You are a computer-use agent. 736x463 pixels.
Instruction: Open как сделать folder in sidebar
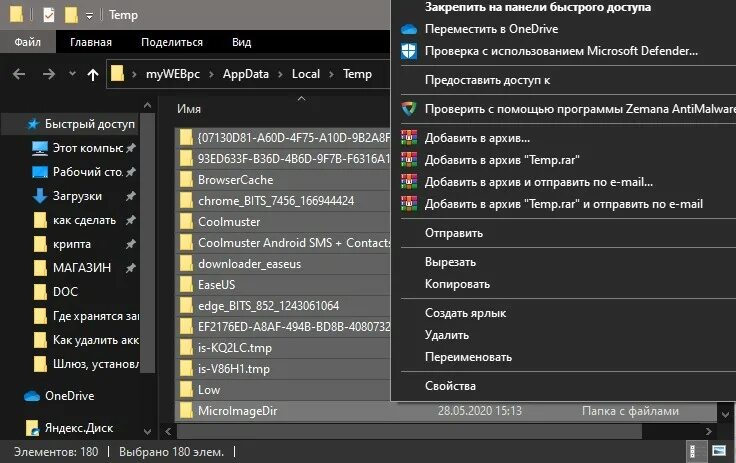point(84,220)
